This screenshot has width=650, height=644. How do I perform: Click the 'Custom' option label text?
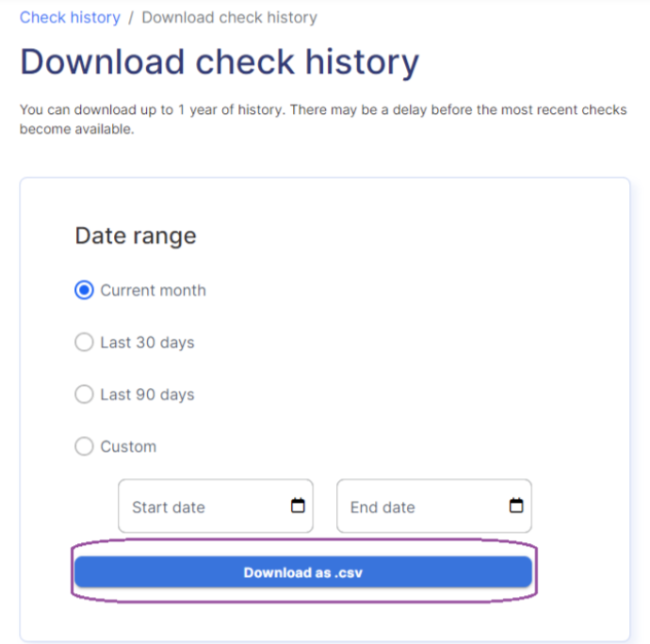(128, 446)
